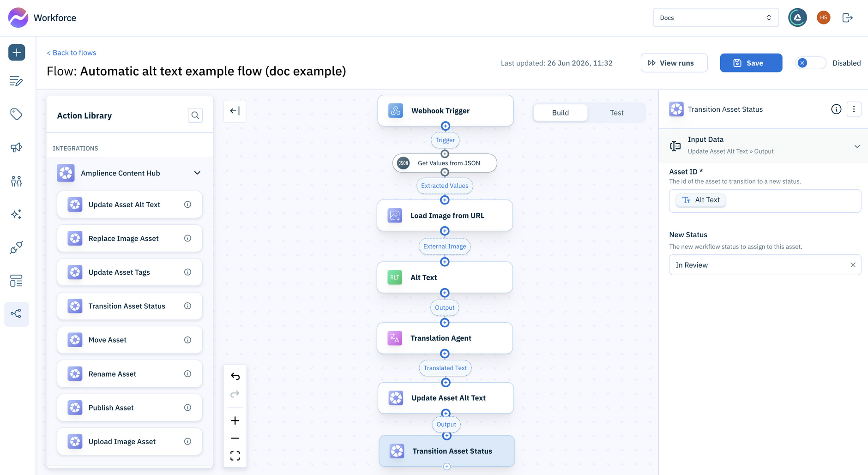Open the people audience sidebar icon
868x475 pixels.
point(16,181)
